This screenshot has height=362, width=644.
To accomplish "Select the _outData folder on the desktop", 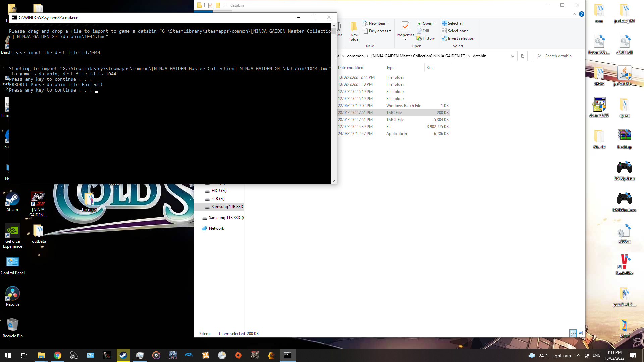I will coord(38,234).
